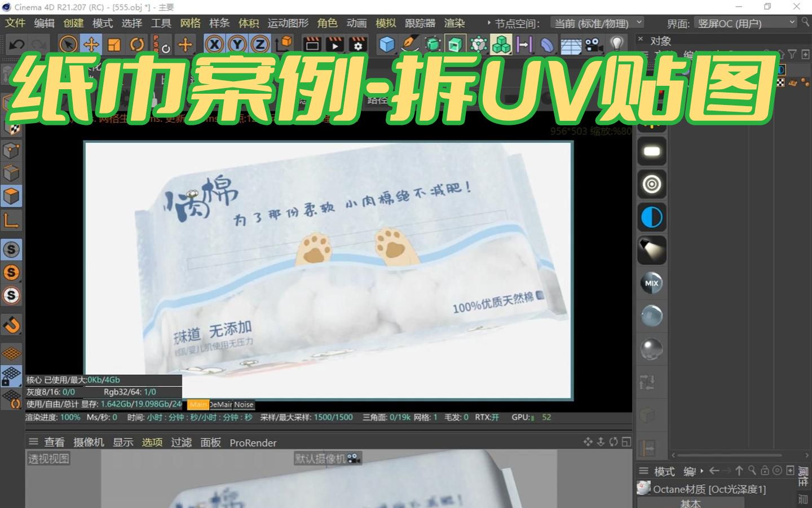Select the Scale tool

114,44
